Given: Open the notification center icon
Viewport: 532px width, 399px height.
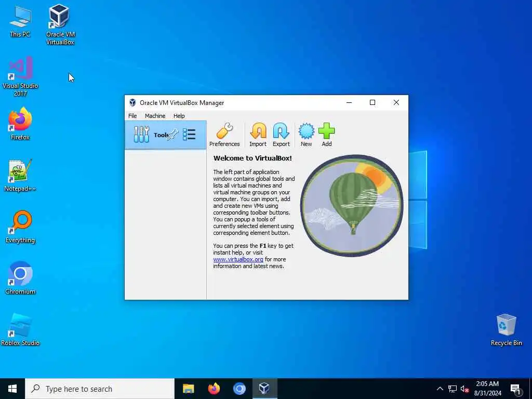Looking at the screenshot, I should 515,389.
